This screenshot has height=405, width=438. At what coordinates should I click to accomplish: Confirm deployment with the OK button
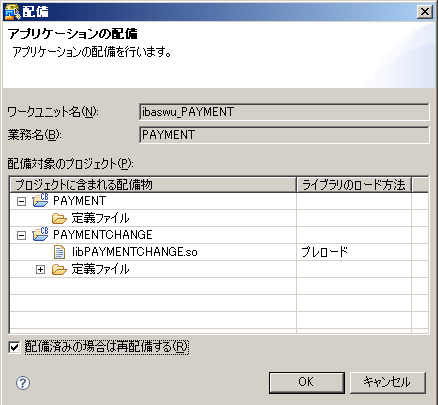tap(307, 382)
